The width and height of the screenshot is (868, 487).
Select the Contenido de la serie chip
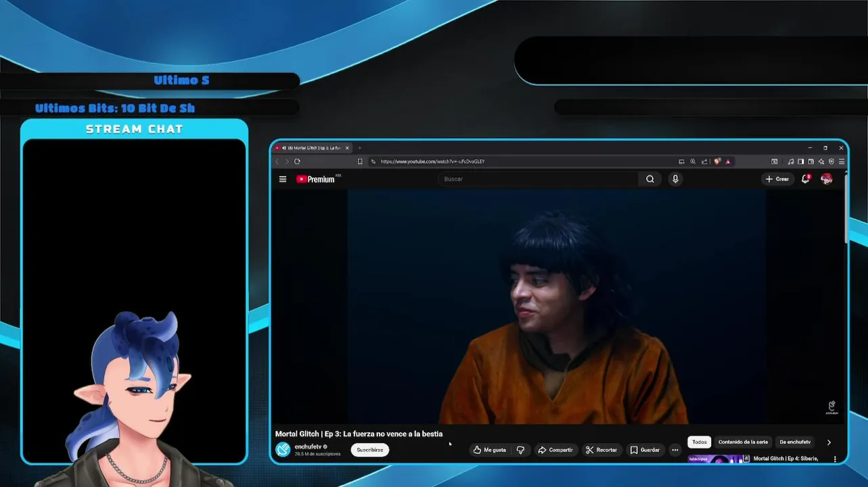point(743,442)
